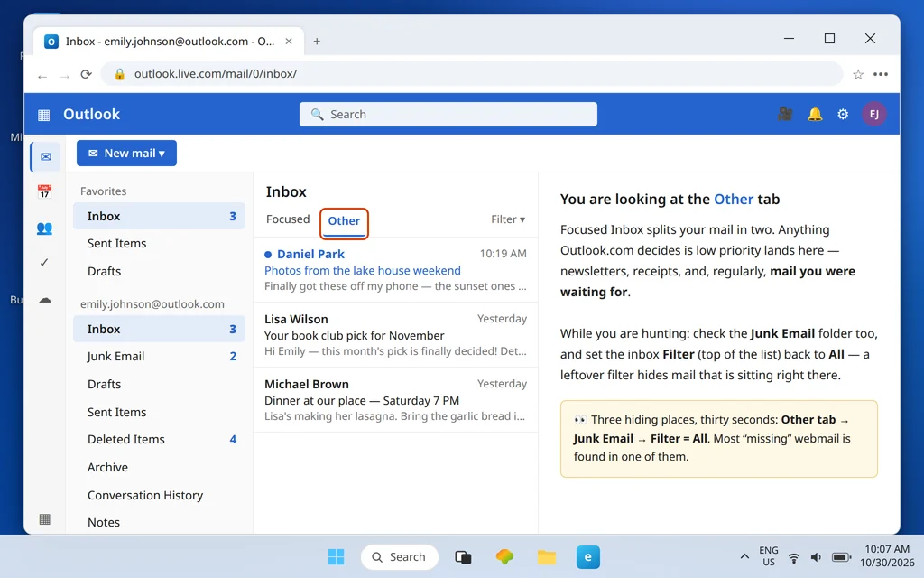This screenshot has width=924, height=578.
Task: Click the Outlook brand title
Action: coord(91,115)
